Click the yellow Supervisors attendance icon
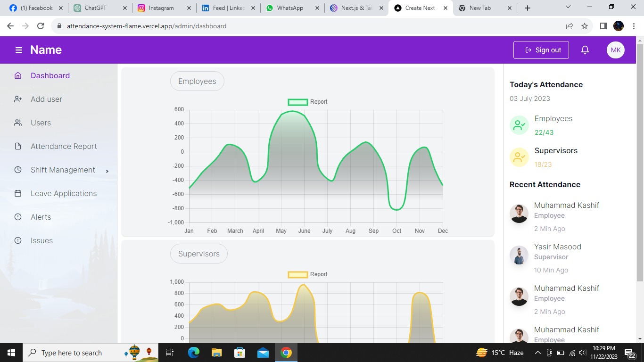Viewport: 644px width, 362px height. 519,157
